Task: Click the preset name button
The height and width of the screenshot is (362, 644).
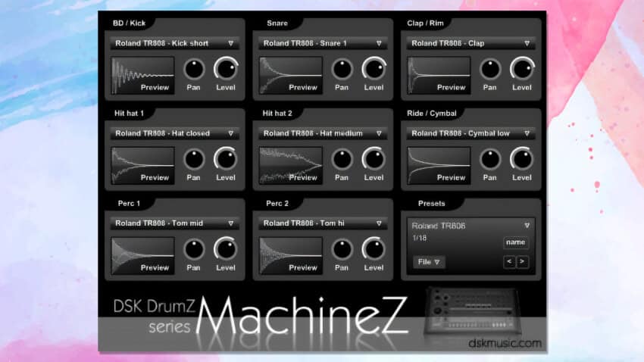Action: [515, 242]
